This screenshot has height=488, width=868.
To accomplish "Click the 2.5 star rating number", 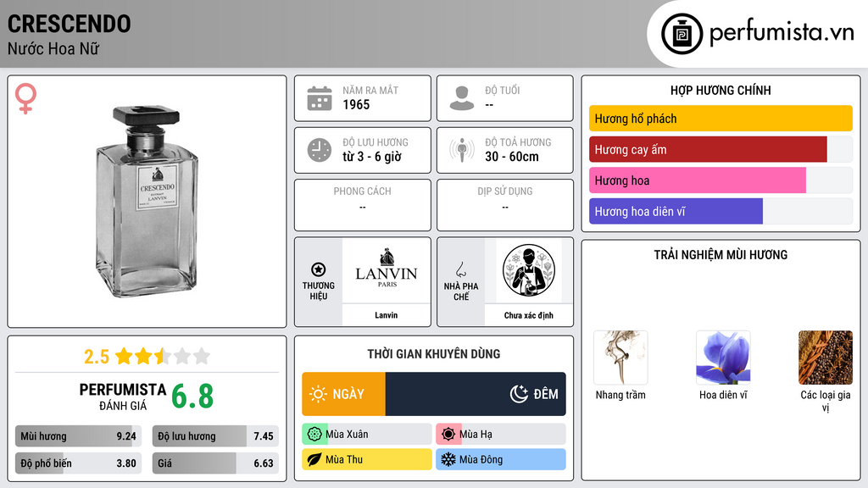I will click(97, 357).
